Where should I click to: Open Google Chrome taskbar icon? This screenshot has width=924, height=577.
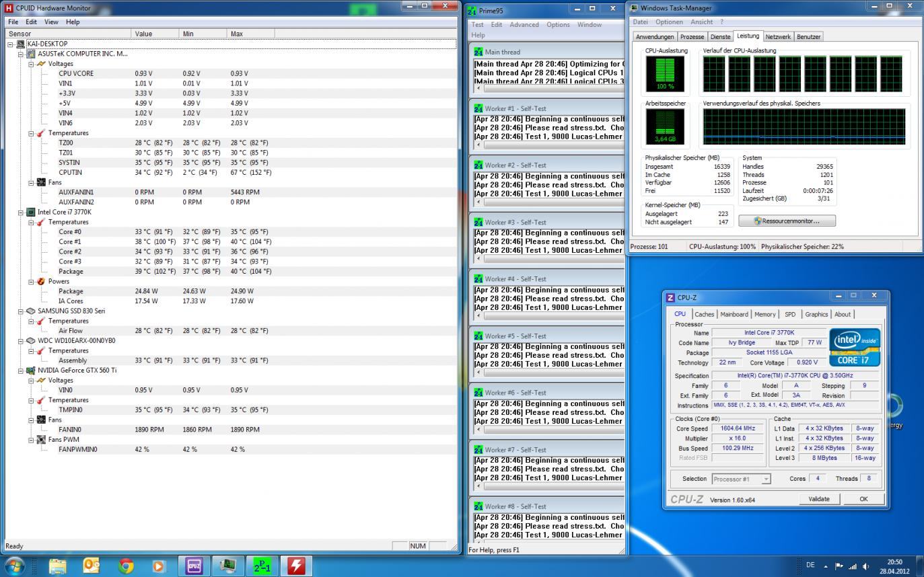tap(126, 566)
